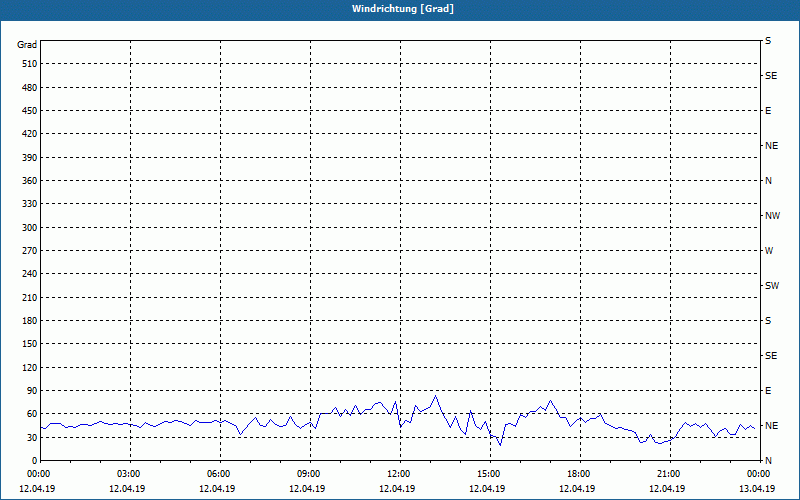Select the 240 y-axis tick label
Image resolution: width=800 pixels, height=500 pixels.
(x=28, y=274)
